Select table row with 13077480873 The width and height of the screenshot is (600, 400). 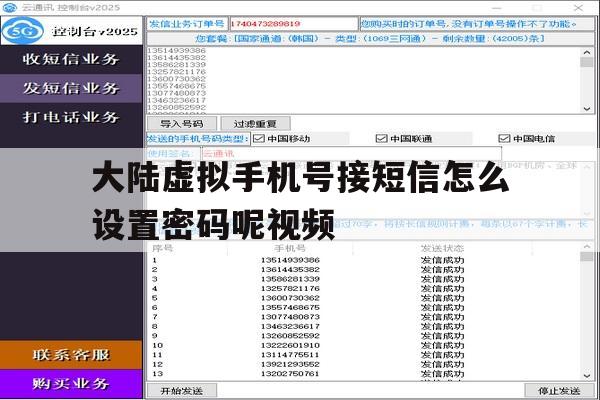click(364, 317)
